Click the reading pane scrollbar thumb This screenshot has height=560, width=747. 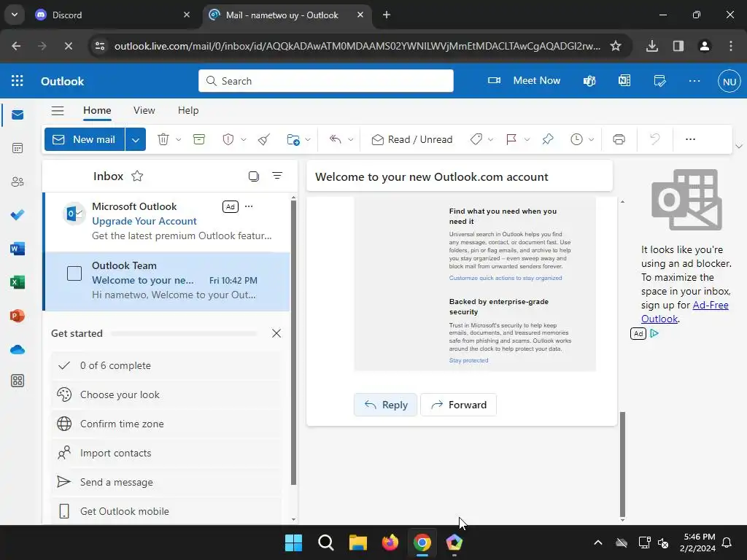[x=622, y=464]
